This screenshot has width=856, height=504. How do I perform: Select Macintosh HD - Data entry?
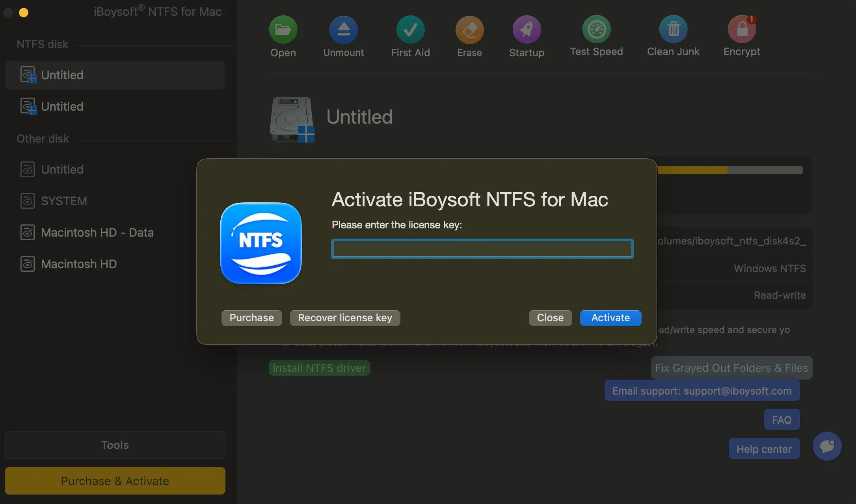pyautogui.click(x=115, y=232)
